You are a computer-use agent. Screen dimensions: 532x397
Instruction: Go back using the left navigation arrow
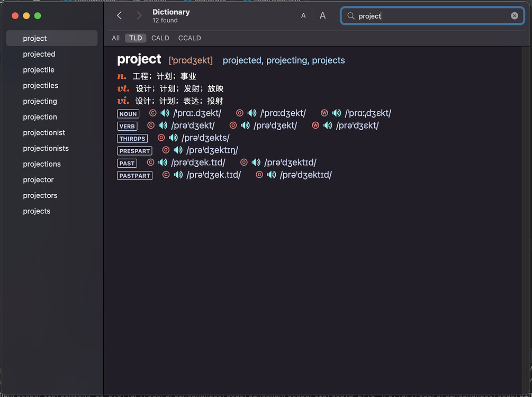click(119, 15)
